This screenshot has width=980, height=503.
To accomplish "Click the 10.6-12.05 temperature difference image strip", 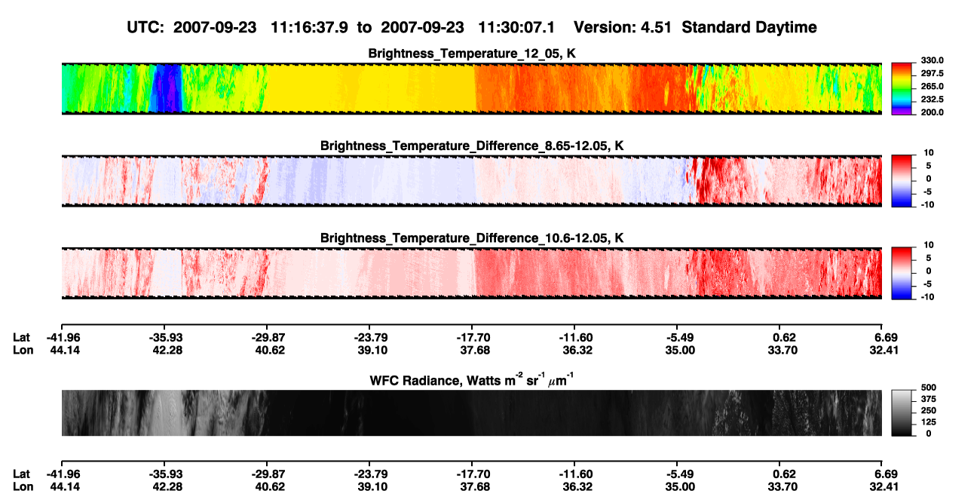I will [471, 273].
